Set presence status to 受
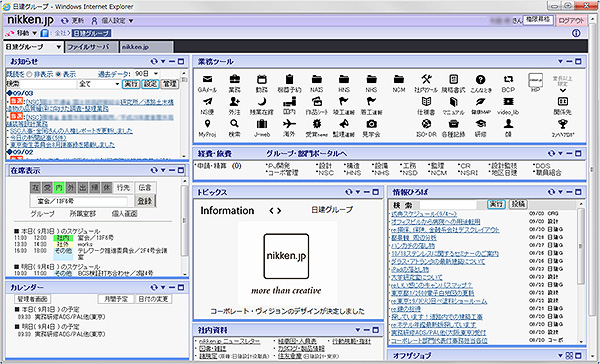This screenshot has width=600, height=364. point(47,188)
